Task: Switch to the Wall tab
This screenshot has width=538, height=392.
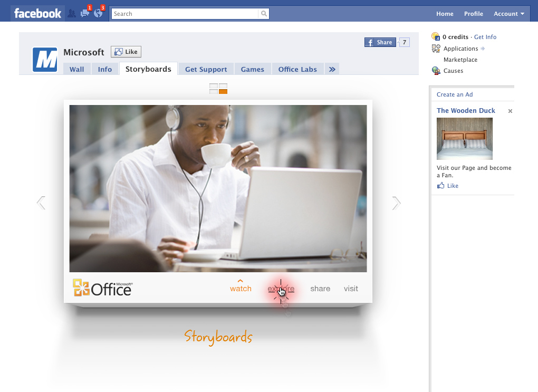Action: pyautogui.click(x=77, y=69)
